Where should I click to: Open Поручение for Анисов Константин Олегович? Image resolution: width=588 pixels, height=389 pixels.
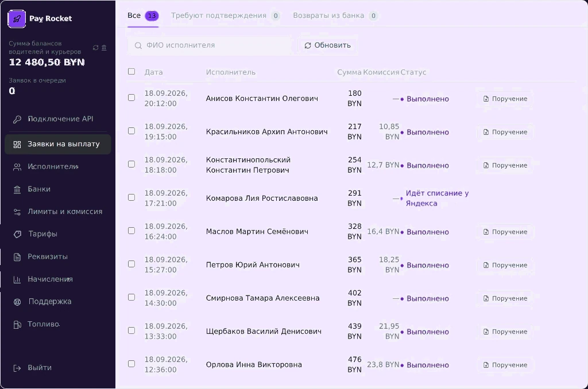pyautogui.click(x=505, y=99)
